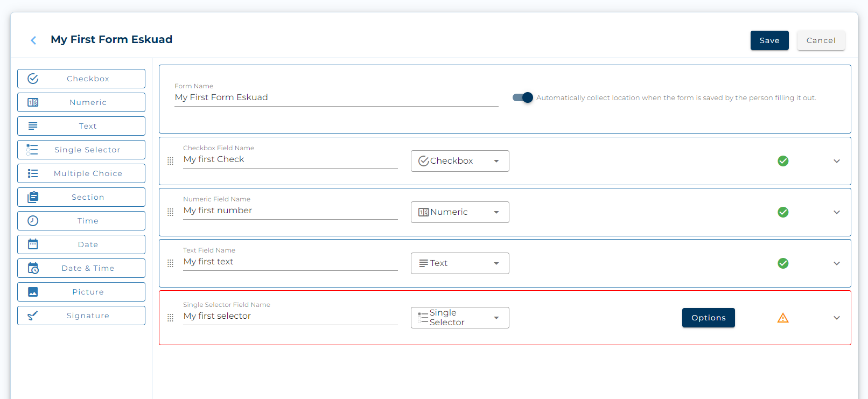Expand the My first selector row details

point(836,318)
